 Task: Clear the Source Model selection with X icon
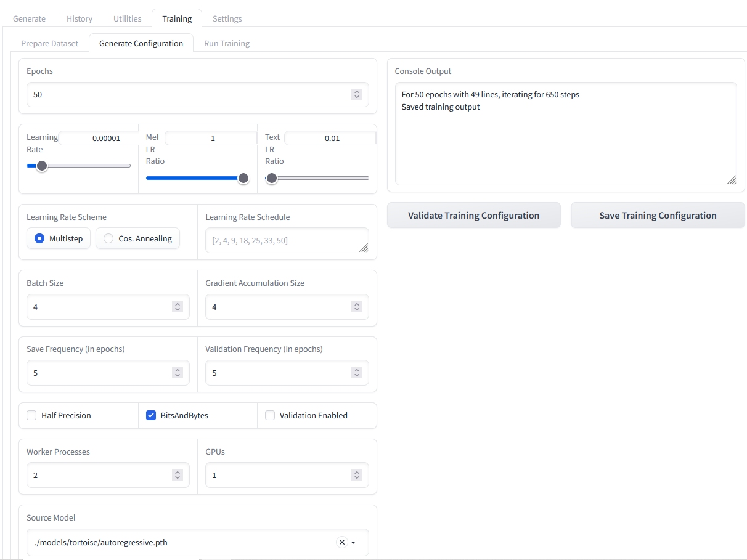point(341,542)
